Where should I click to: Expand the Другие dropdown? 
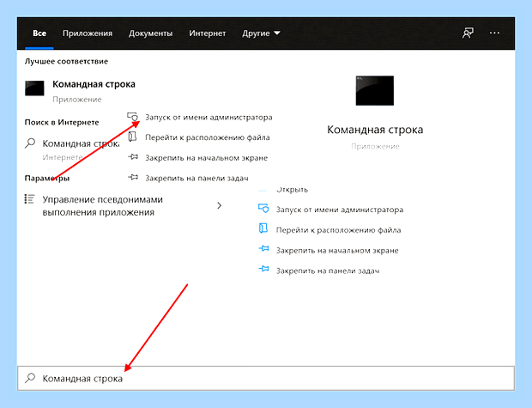(x=261, y=33)
